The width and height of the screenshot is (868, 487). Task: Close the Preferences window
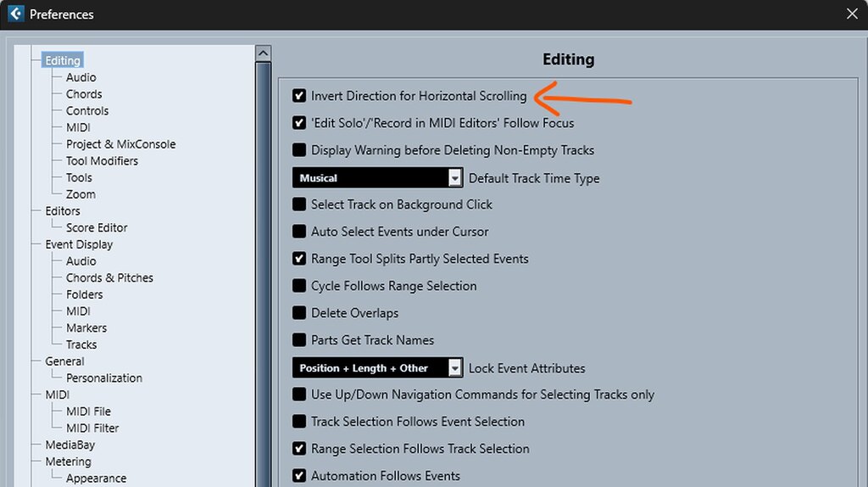click(x=852, y=14)
